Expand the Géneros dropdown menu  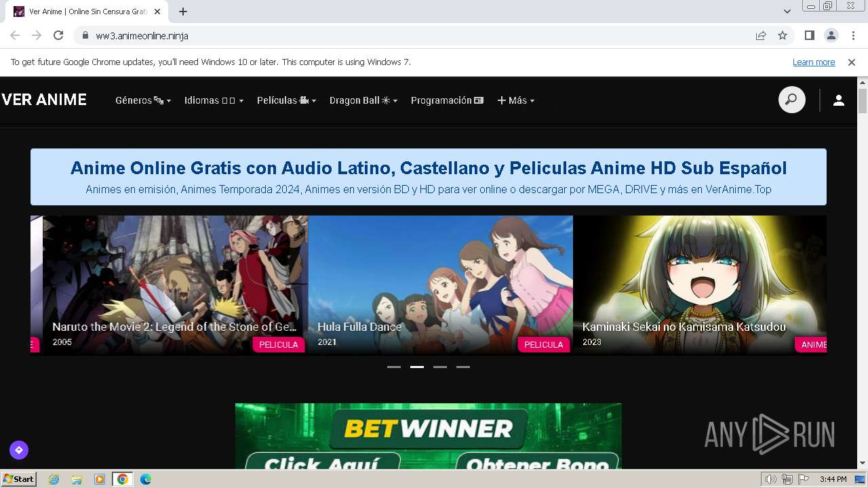pos(143,100)
